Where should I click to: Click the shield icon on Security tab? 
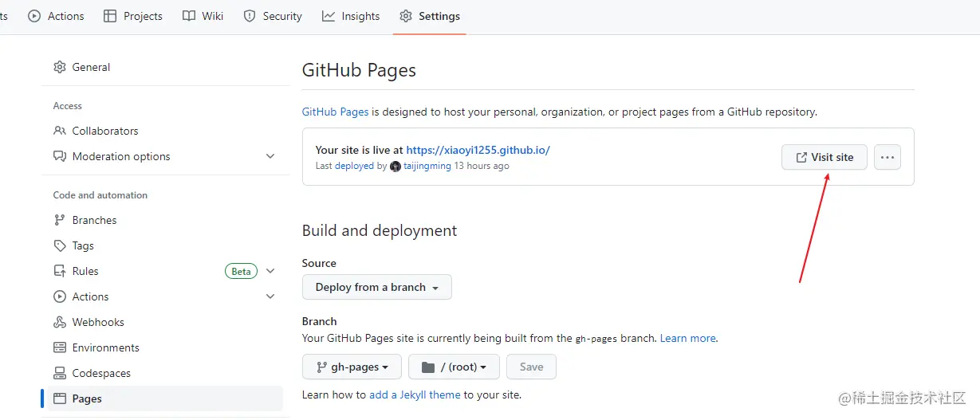(250, 16)
